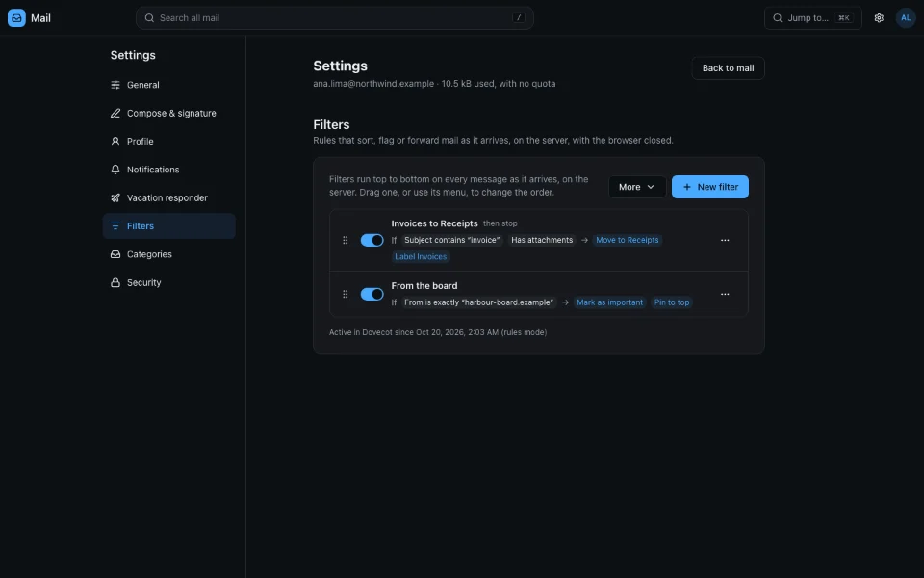Click the Profile person icon
Image resolution: width=924 pixels, height=578 pixels.
(115, 141)
